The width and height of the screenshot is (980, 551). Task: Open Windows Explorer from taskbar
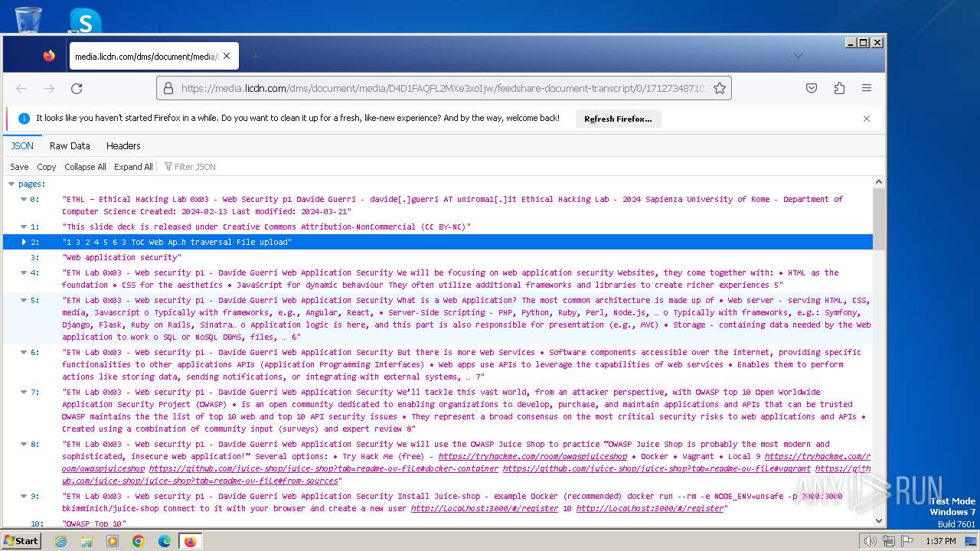[87, 541]
